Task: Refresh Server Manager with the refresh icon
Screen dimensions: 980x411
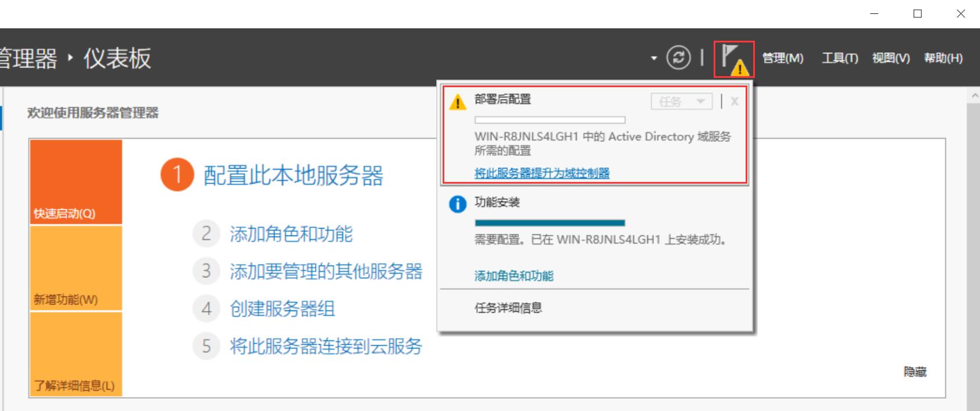Action: pyautogui.click(x=679, y=58)
